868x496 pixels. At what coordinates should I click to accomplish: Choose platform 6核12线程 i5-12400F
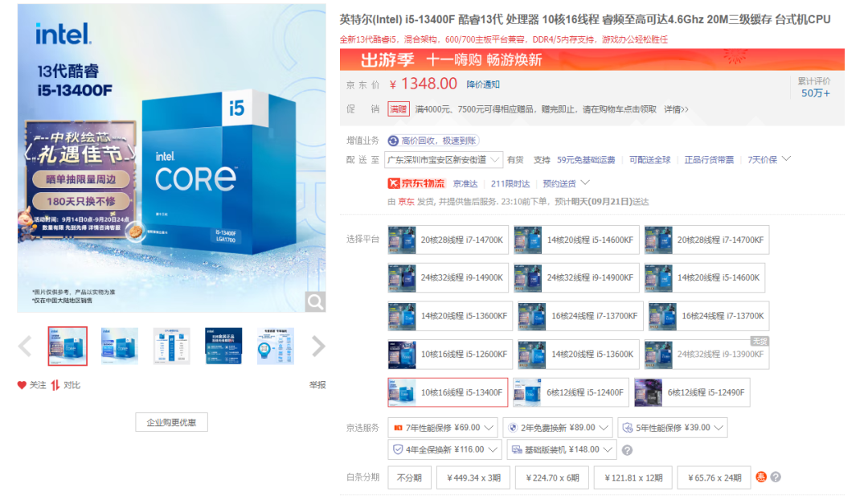tap(571, 392)
